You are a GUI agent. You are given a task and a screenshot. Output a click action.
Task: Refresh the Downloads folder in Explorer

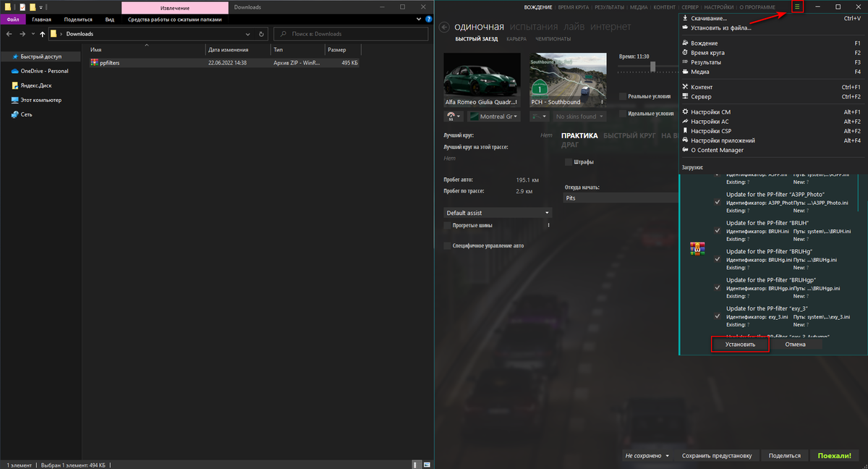pos(261,34)
